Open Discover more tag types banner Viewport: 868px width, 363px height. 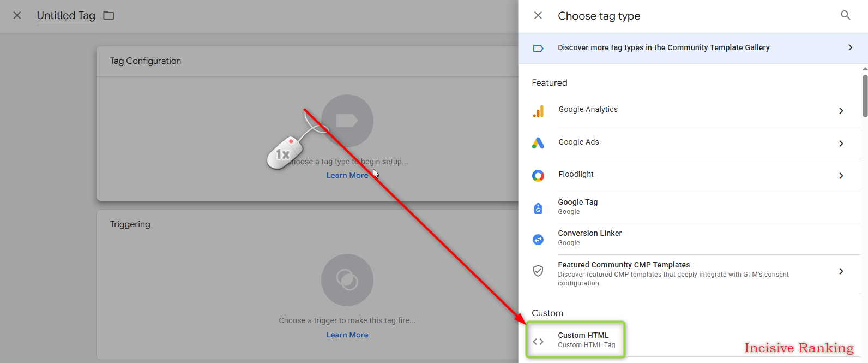[692, 48]
